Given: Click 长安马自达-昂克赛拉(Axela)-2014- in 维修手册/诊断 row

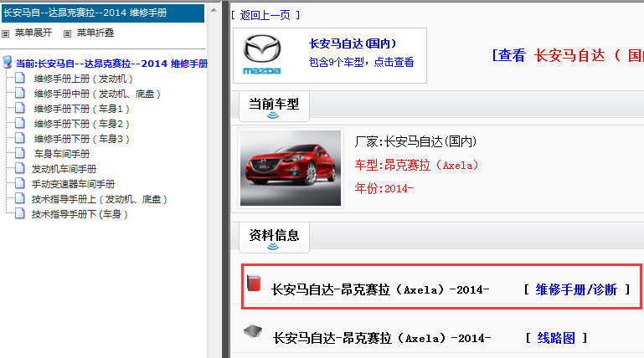Looking at the screenshot, I should tap(380, 289).
